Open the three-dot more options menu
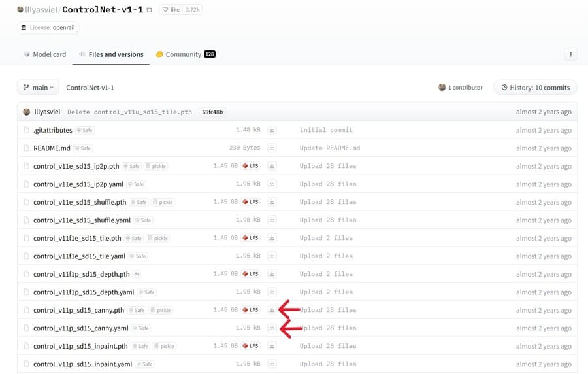Viewport: 588px width, 374px height. [x=571, y=54]
